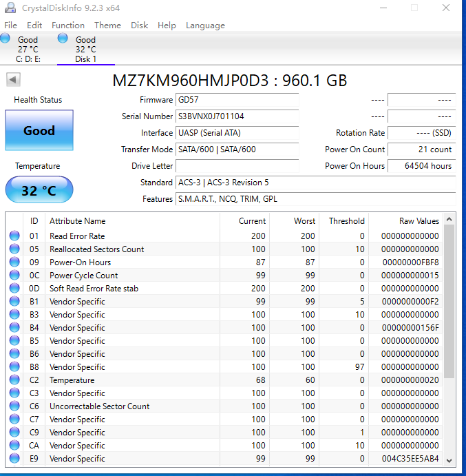Click the status orb for attribute C9
This screenshot has width=466, height=476.
coord(14,433)
